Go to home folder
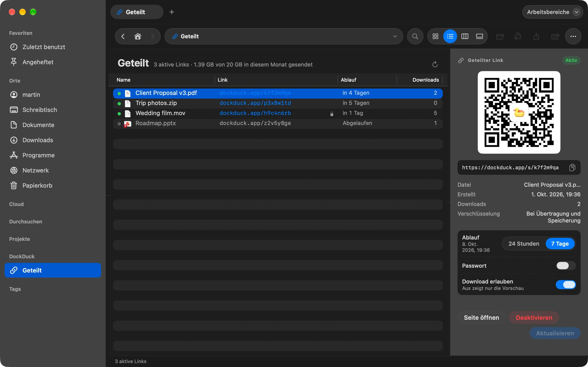588x367 pixels. tap(138, 36)
